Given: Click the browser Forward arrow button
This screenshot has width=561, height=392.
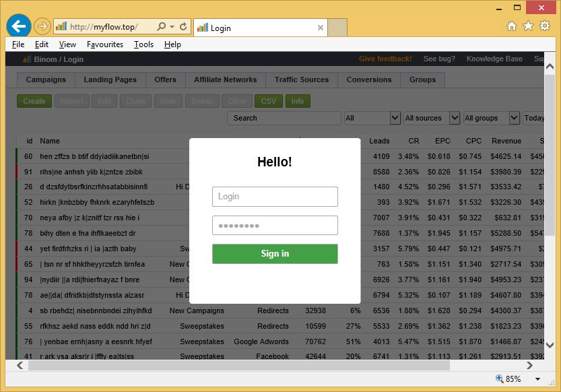Looking at the screenshot, I should (42, 27).
